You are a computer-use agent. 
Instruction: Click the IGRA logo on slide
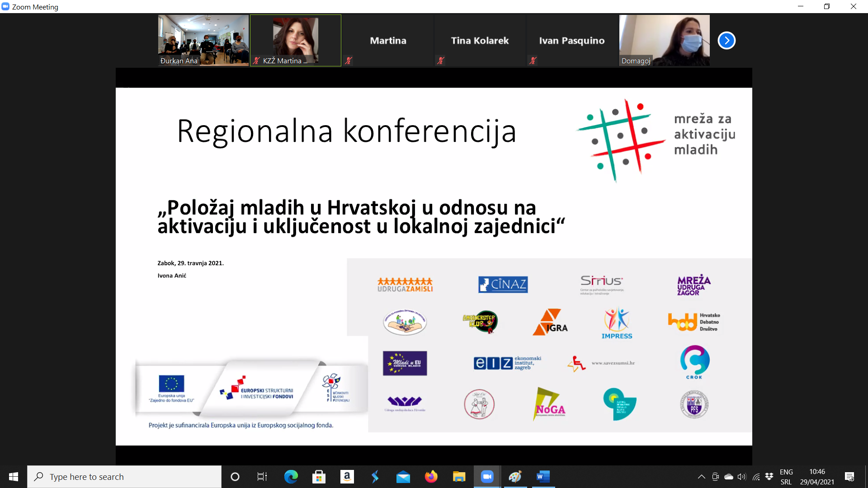(x=550, y=322)
